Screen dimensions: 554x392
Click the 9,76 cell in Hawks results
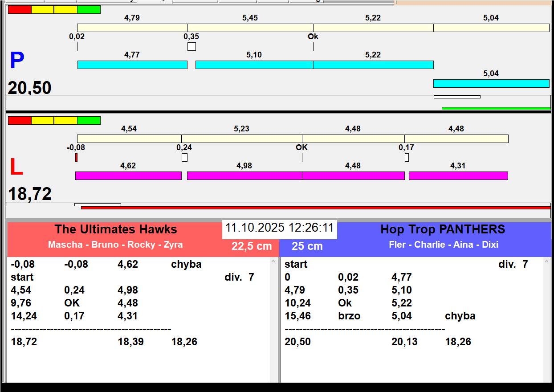pos(24,303)
